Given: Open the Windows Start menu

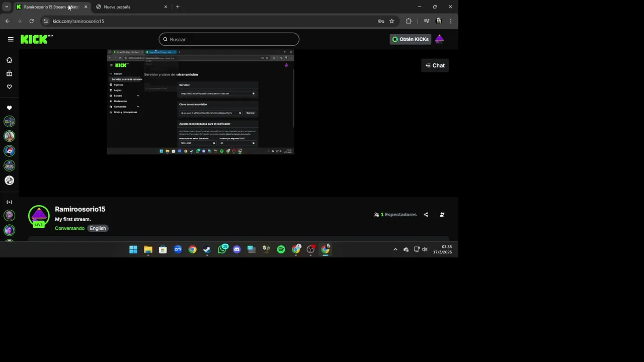Looking at the screenshot, I should coord(133,249).
